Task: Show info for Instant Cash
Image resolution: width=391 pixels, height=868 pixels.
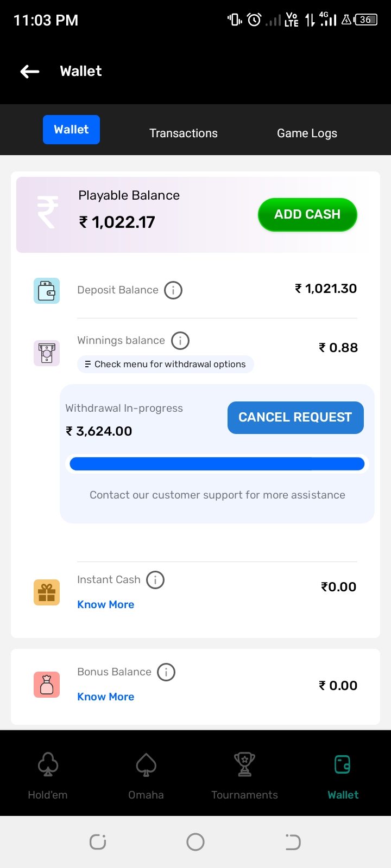Action: pos(155,580)
